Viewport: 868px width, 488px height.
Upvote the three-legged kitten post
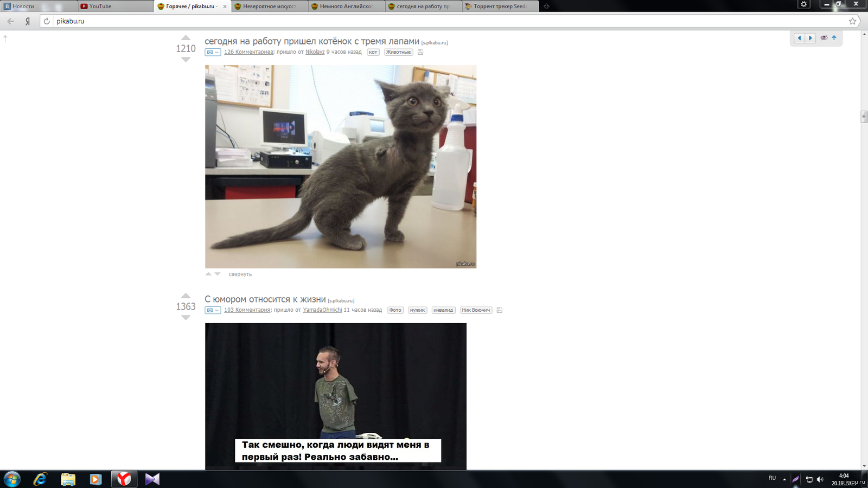click(186, 38)
